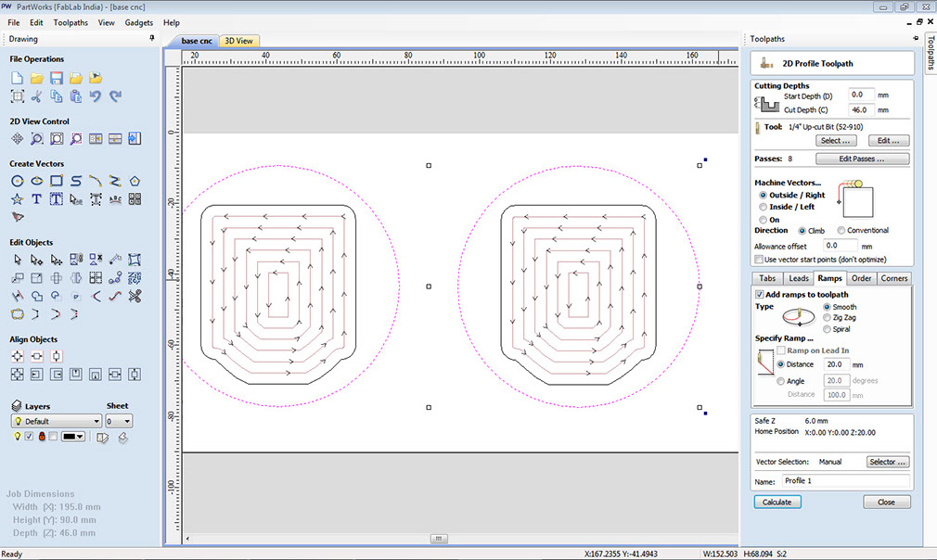
Task: Close the toolpath panel with Close button
Action: click(x=887, y=503)
